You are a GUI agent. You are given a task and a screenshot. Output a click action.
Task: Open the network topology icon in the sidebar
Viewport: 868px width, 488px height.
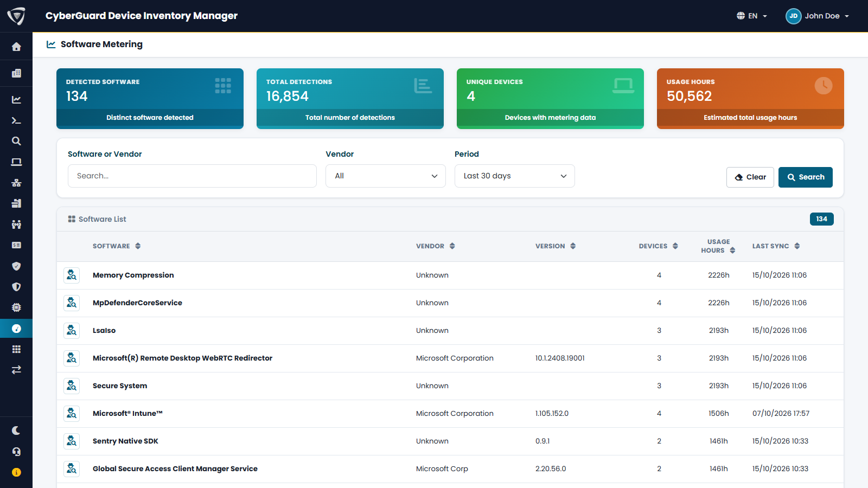(x=16, y=183)
